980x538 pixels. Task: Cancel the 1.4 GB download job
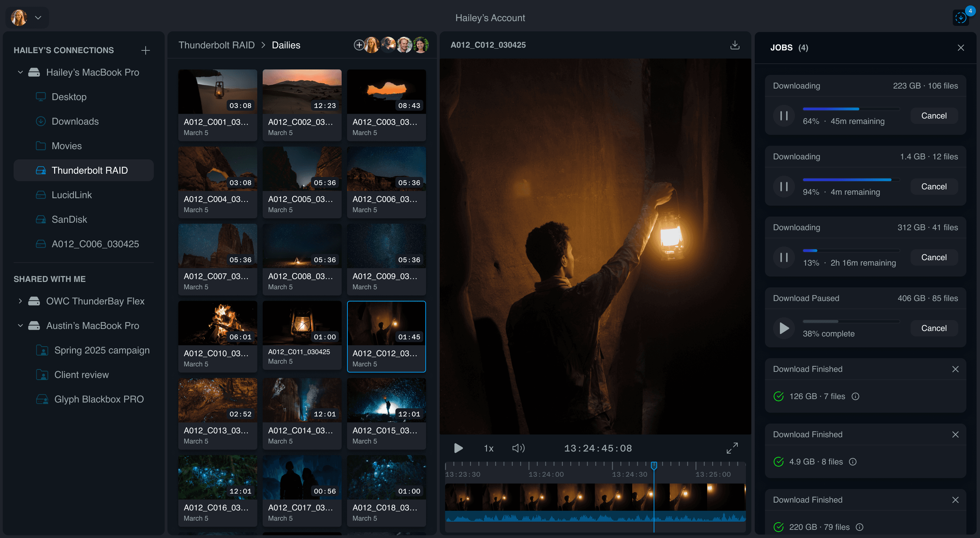pyautogui.click(x=934, y=187)
